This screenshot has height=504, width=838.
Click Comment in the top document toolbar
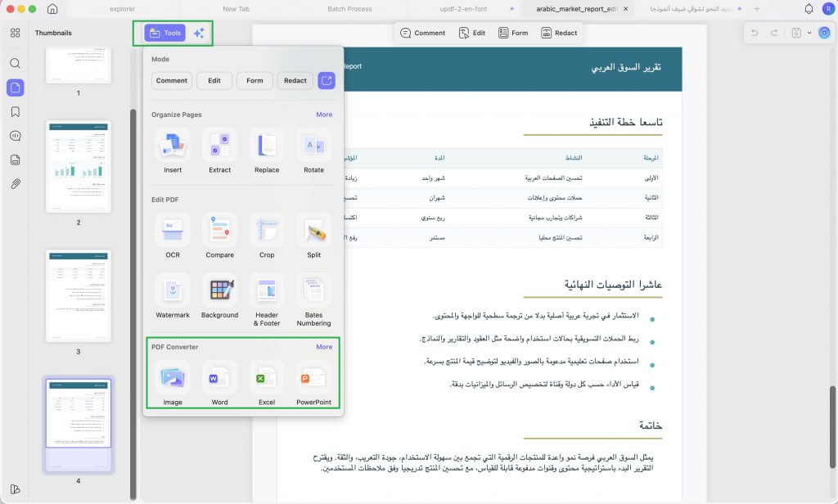click(423, 34)
